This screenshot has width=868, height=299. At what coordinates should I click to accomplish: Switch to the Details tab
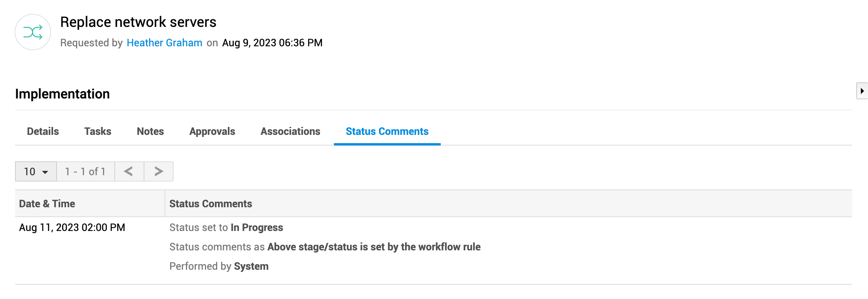click(43, 131)
